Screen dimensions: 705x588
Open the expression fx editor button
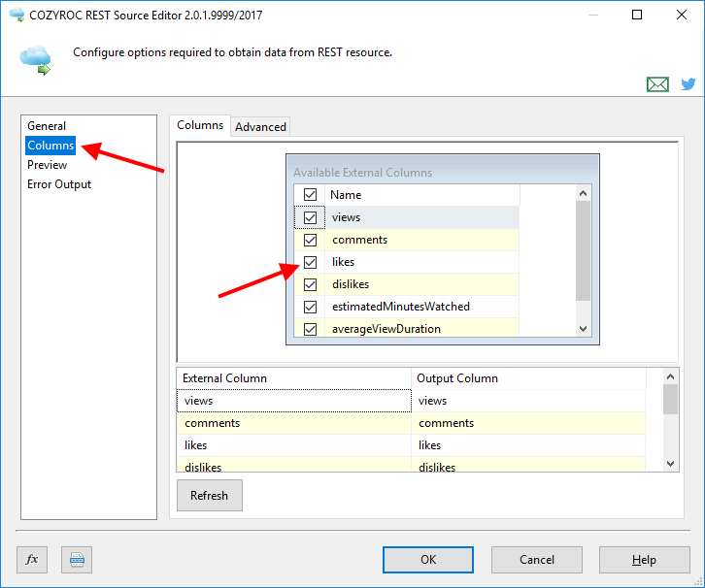click(x=32, y=560)
